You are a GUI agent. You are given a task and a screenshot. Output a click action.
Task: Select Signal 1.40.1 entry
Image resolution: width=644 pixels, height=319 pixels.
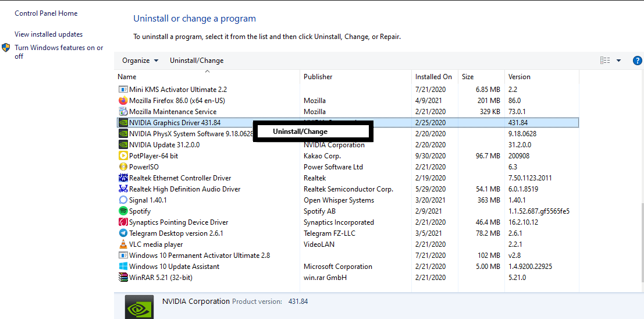coord(148,200)
